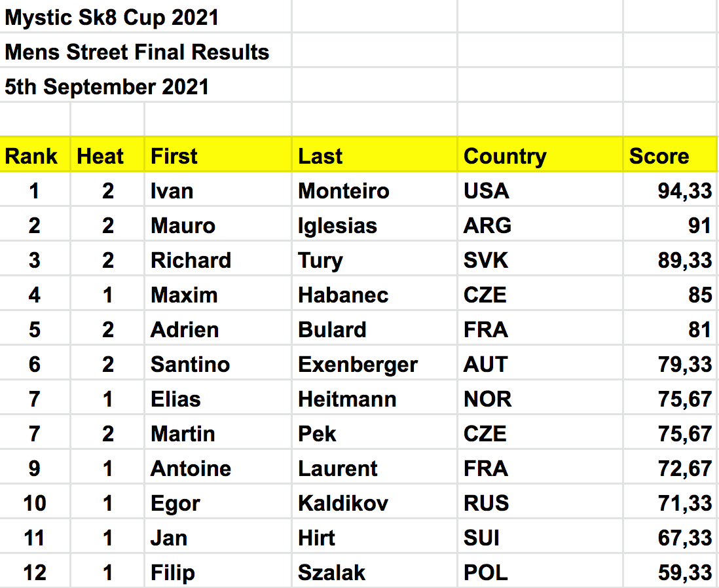The image size is (719, 588).
Task: Click the Mystic Sk8 Cup 2021 title cell
Action: tap(112, 18)
